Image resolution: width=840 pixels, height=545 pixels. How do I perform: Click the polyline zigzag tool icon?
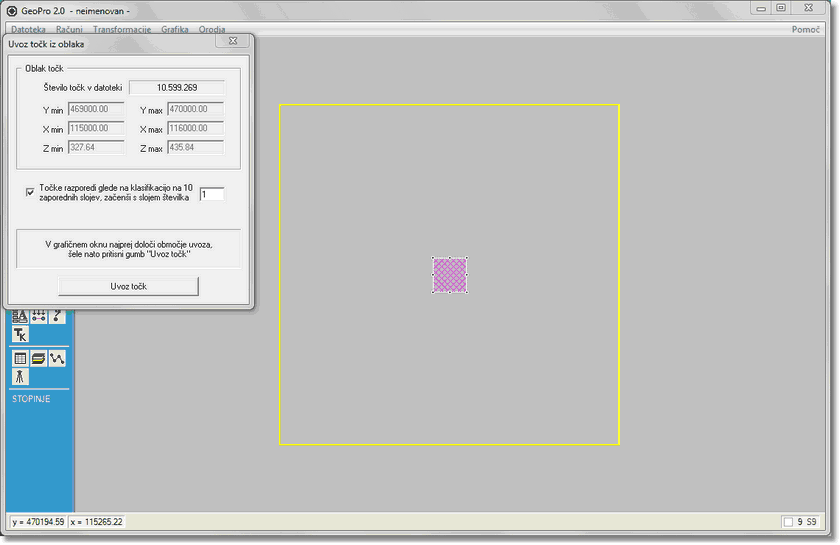(57, 358)
